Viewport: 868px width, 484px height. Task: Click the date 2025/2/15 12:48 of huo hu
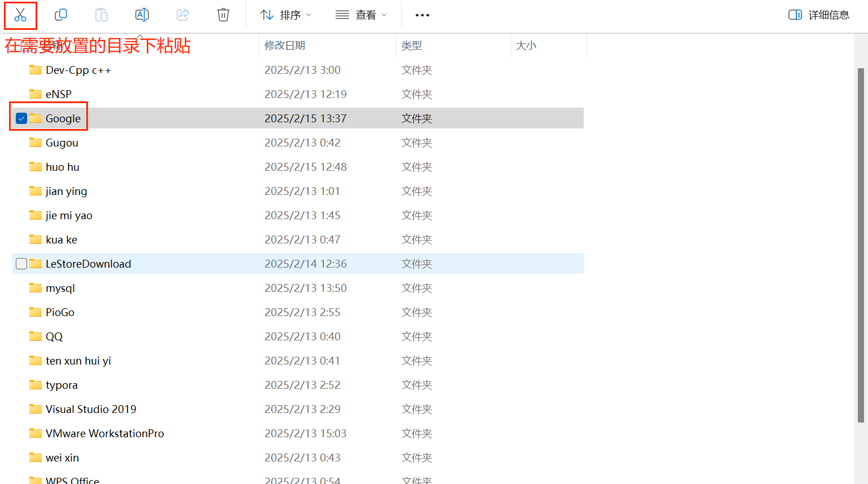(x=306, y=167)
